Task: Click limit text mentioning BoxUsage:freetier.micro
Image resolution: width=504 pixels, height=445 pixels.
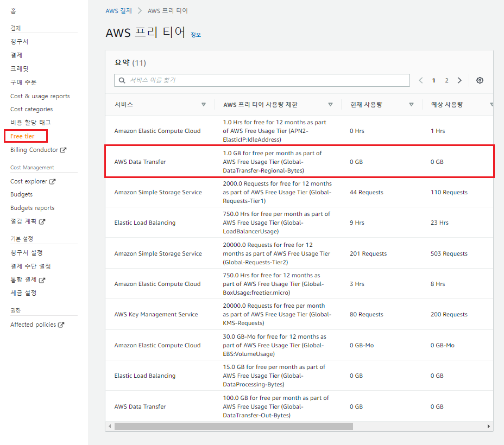Action: coord(273,284)
